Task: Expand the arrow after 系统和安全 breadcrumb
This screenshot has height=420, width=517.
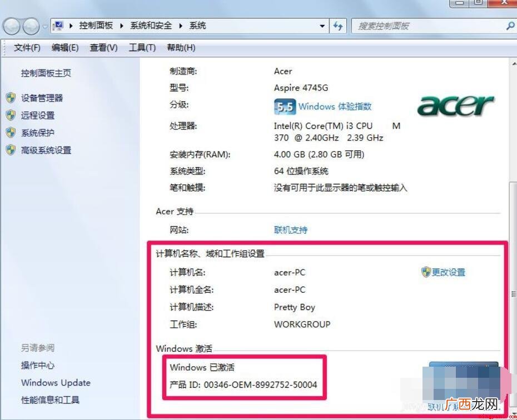Action: 181,26
